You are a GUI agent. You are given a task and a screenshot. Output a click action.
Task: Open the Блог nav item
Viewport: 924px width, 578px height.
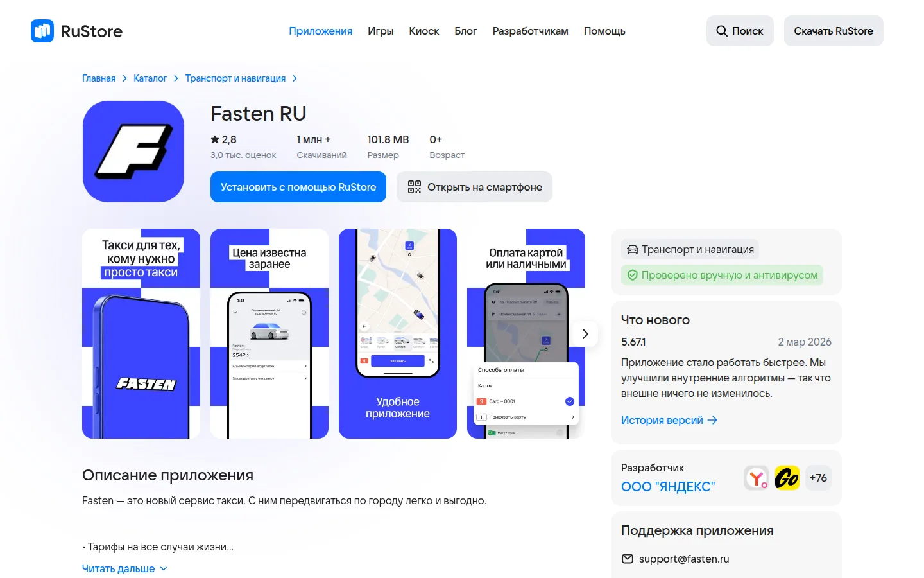466,31
